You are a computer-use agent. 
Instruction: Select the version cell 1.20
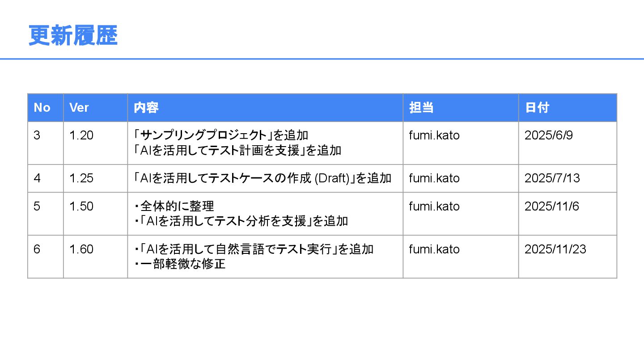pyautogui.click(x=81, y=135)
